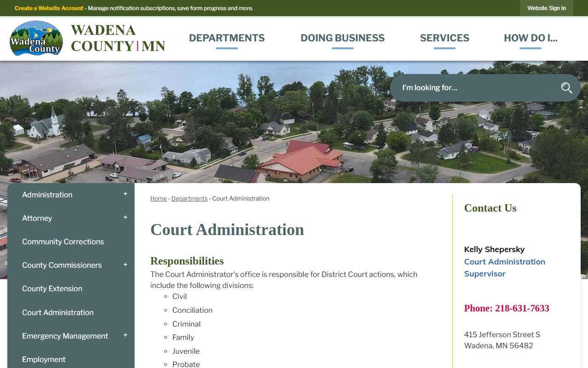This screenshot has width=588, height=368.
Task: Open Employment in sidebar
Action: (x=44, y=359)
